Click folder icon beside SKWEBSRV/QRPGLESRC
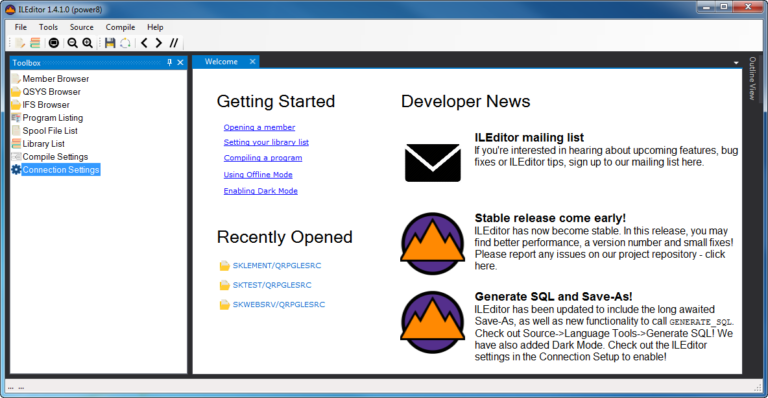The width and height of the screenshot is (768, 398). pos(224,305)
